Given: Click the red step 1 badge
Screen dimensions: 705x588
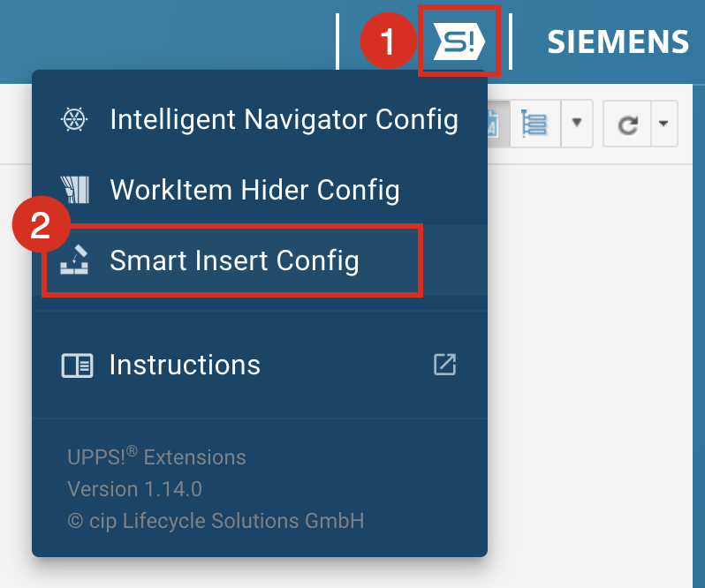Looking at the screenshot, I should [388, 41].
